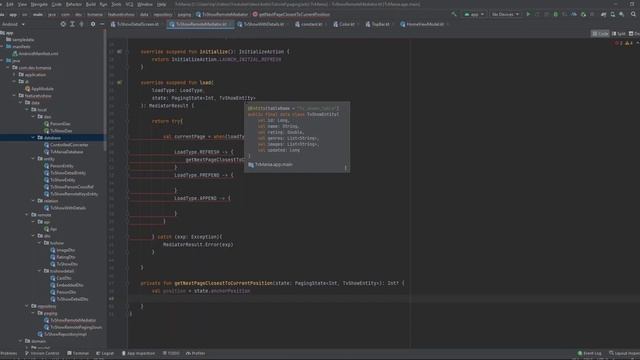Click the warning count indicator in editor
The height and width of the screenshot is (360, 640).
pyautogui.click(x=629, y=43)
